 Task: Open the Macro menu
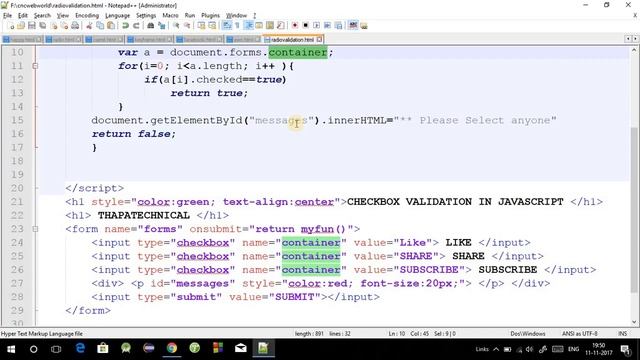170,16
